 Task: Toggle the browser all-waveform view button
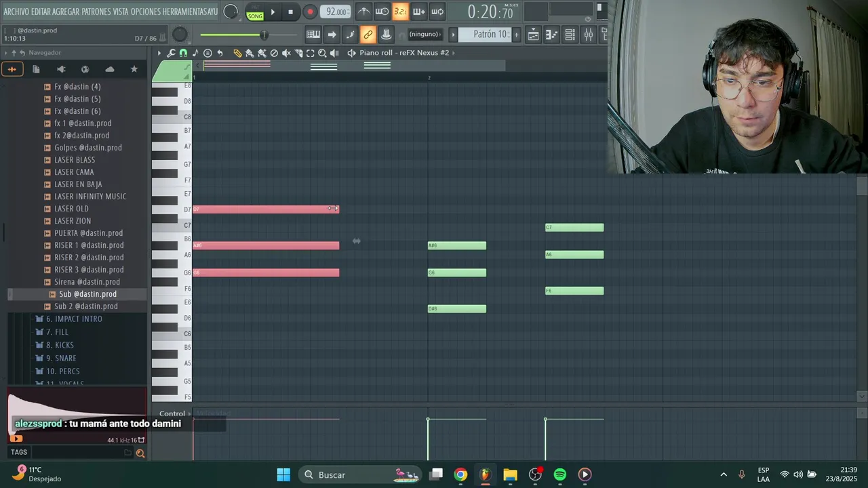pyautogui.click(x=12, y=69)
